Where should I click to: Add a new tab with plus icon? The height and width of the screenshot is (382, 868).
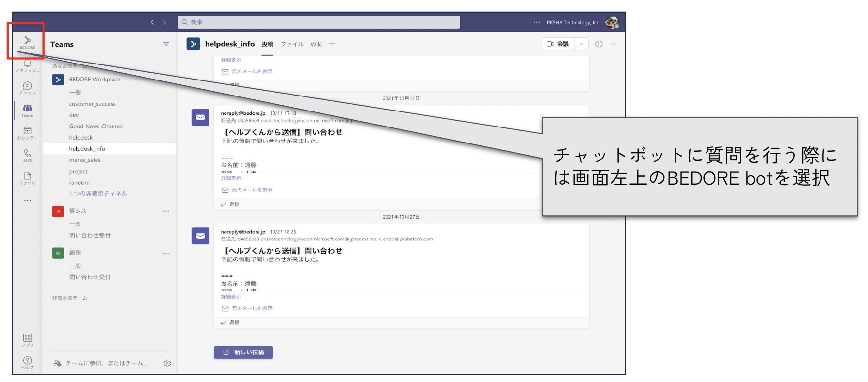pos(332,44)
